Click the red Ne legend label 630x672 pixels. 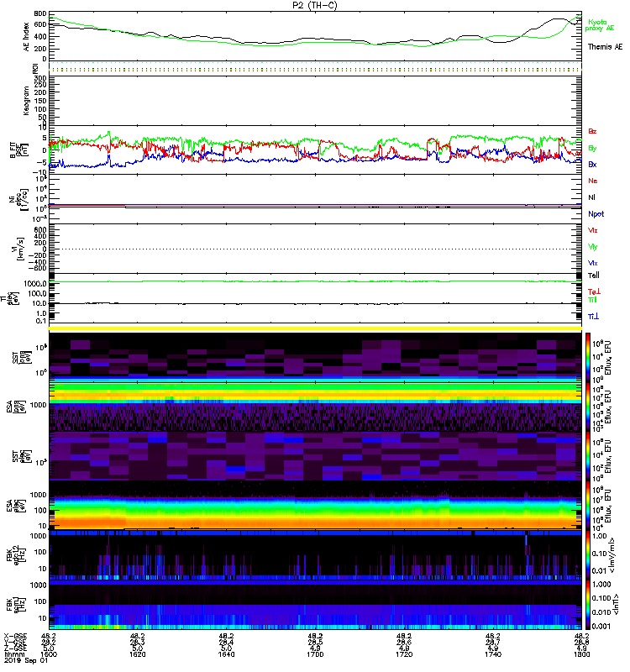click(x=592, y=181)
